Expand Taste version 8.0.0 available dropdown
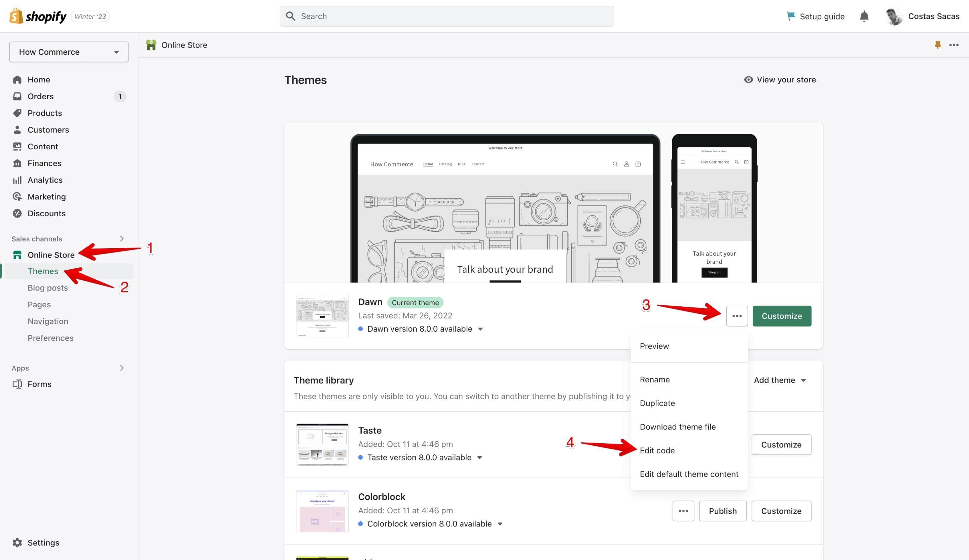Screen dimensions: 969x560 (479, 457)
